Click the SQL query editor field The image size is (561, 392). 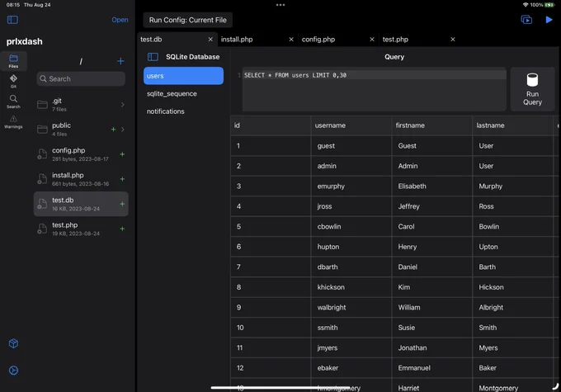374,89
